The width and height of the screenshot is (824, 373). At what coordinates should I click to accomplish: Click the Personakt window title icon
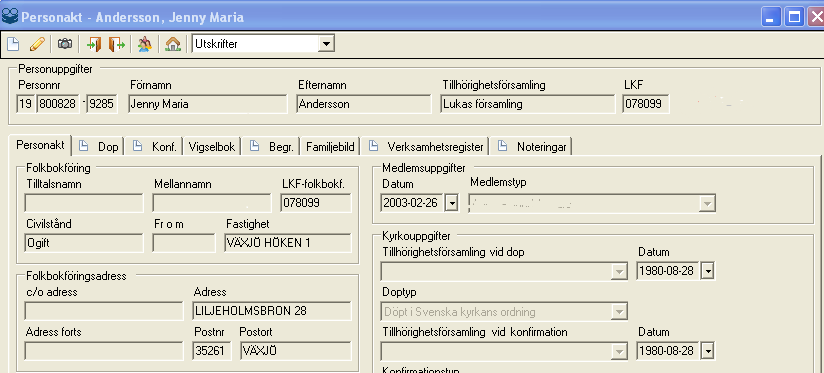point(10,16)
